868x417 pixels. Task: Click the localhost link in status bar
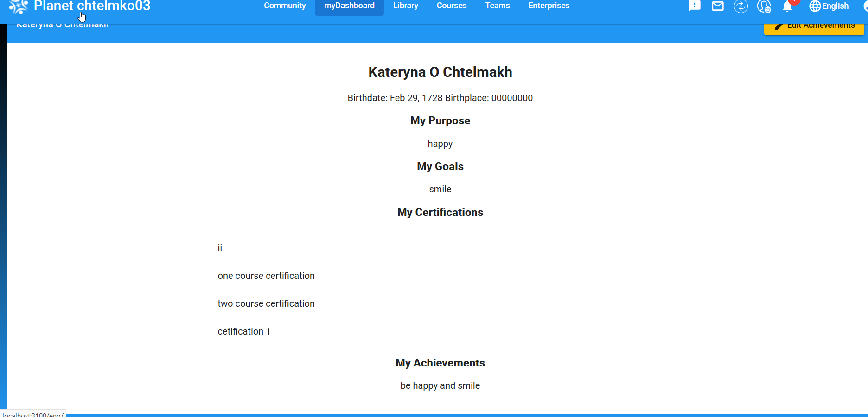click(x=32, y=414)
